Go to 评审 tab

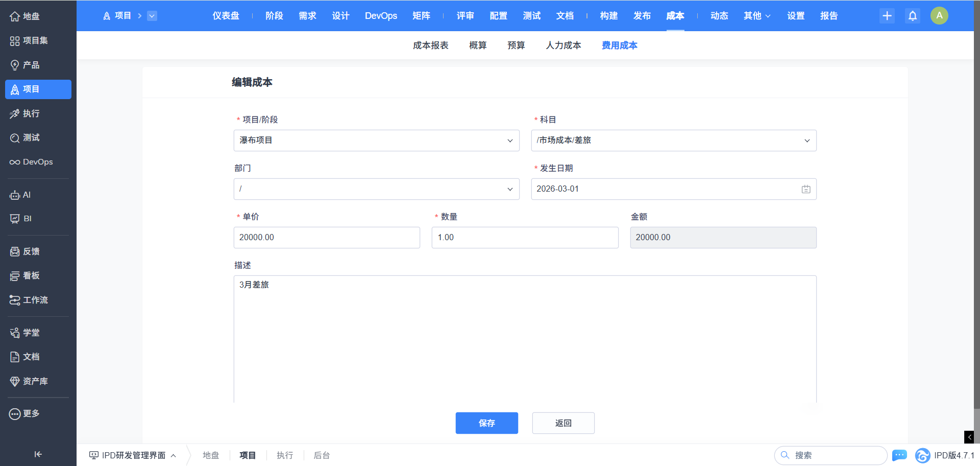(x=465, y=16)
